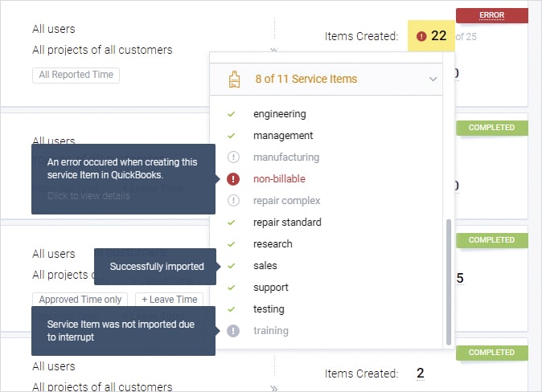Open the 8 of 11 Service Items header
The width and height of the screenshot is (542, 392).
(326, 79)
